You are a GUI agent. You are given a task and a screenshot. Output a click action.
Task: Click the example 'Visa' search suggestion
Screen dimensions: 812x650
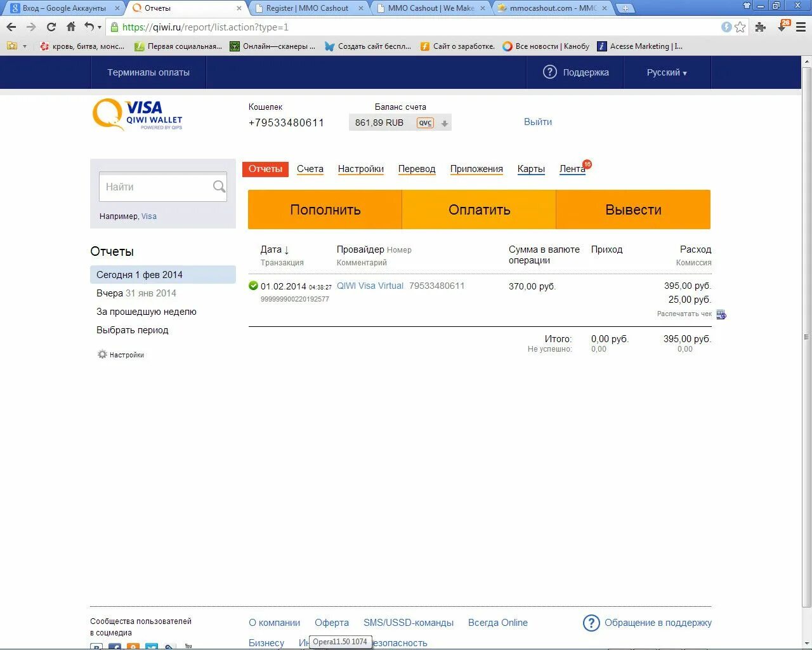149,216
